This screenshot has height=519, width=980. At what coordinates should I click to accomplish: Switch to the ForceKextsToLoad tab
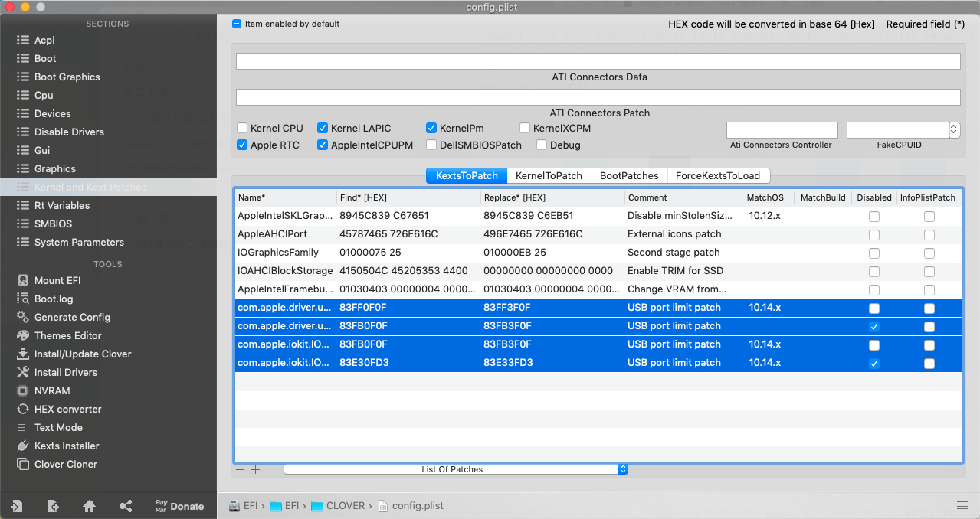pos(717,175)
